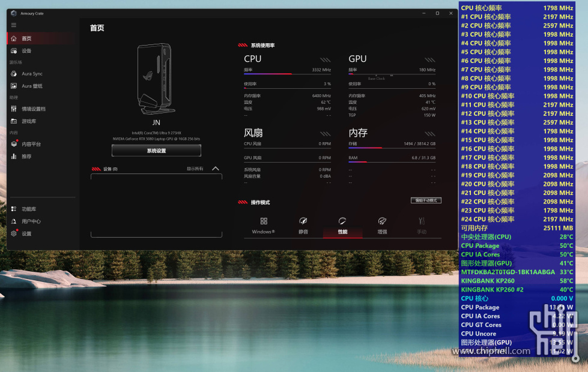
Task: Click overlay row CPU GT Cores wattage
Action: point(517,325)
